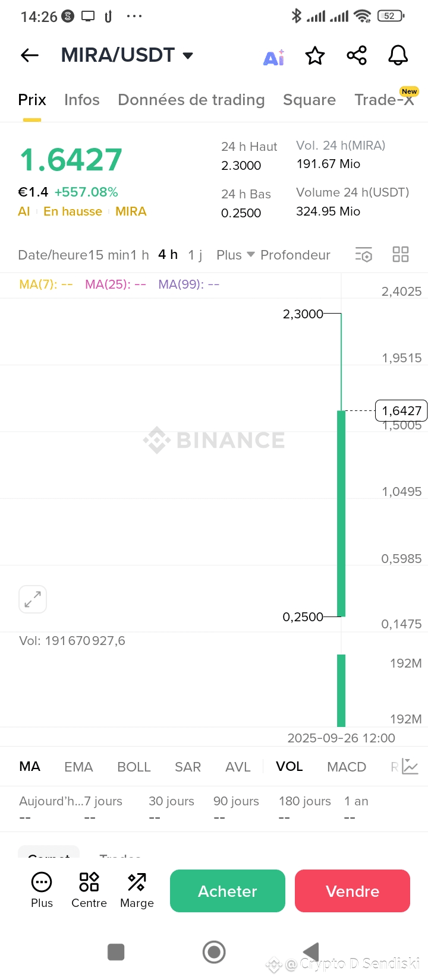Image resolution: width=428 pixels, height=980 pixels.
Task: Tap the Acheter button
Action: point(228,891)
